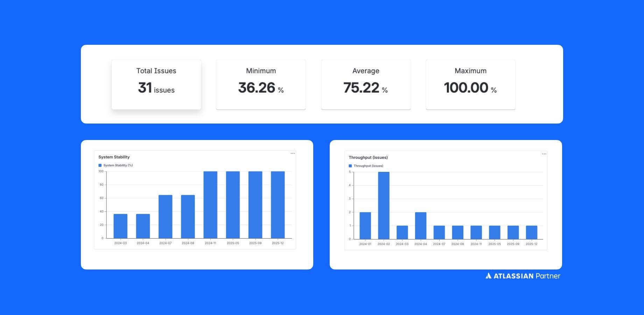This screenshot has height=315, width=644.
Task: Click the System Stability legend square
Action: 99,165
